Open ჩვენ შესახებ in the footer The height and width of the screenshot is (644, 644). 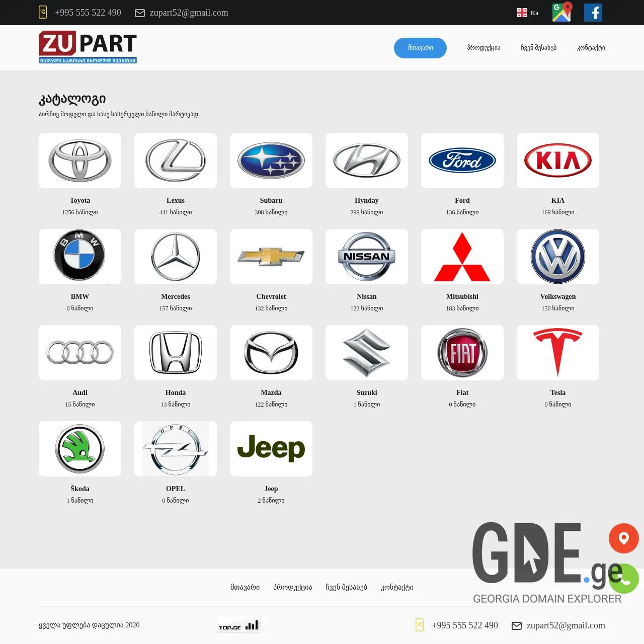[x=346, y=587]
